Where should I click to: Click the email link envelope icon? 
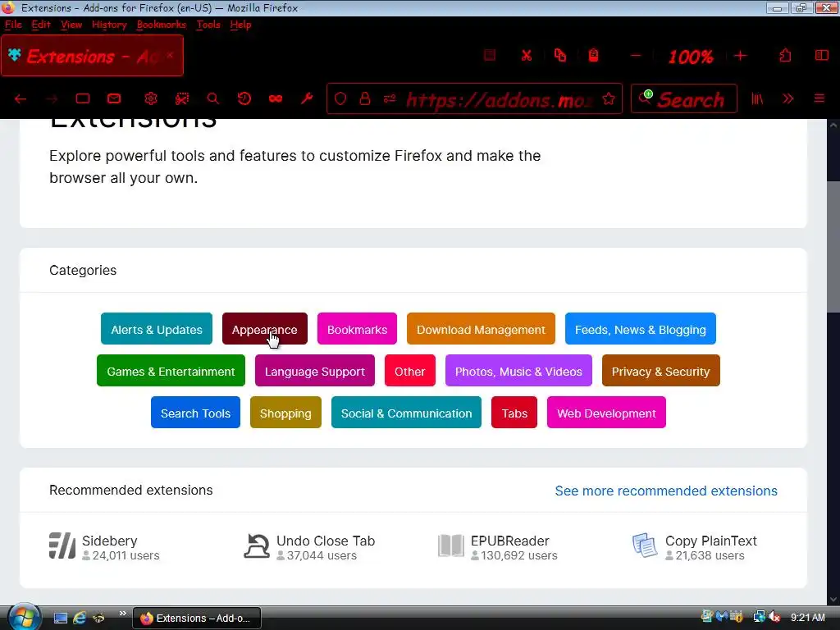pyautogui.click(x=114, y=98)
